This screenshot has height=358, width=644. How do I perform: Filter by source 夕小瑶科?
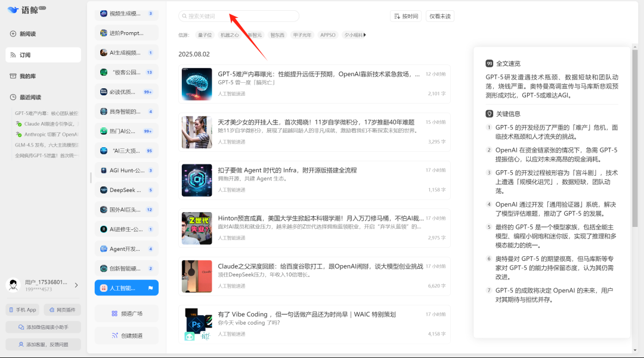tap(353, 35)
